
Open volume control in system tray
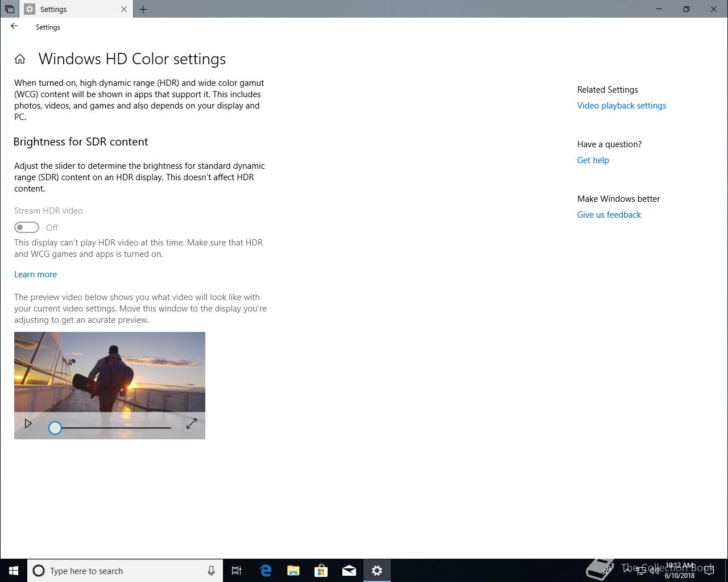coord(654,571)
